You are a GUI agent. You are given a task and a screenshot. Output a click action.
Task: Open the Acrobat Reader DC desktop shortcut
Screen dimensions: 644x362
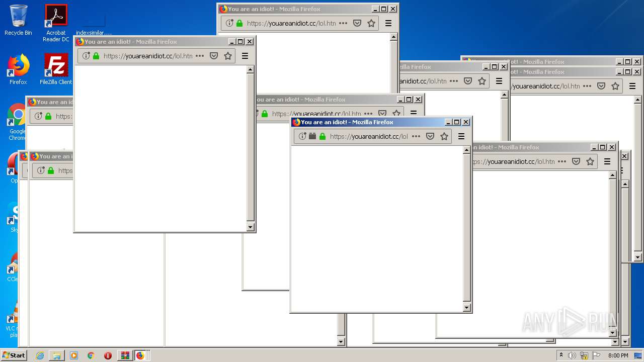[x=56, y=23]
